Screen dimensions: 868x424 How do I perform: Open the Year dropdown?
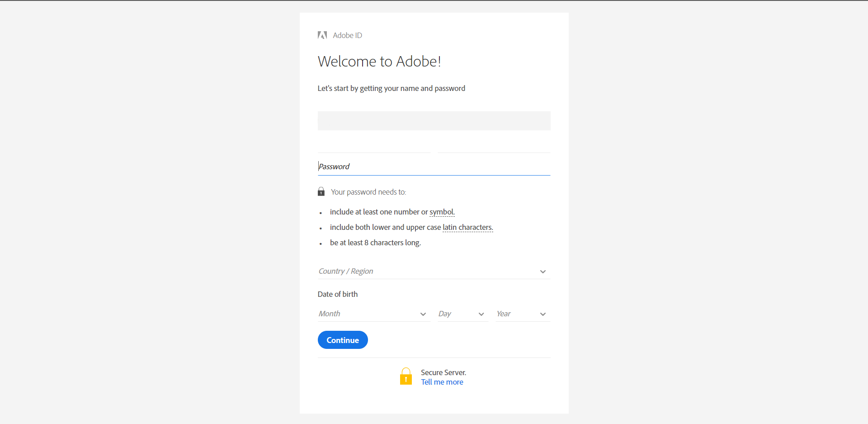(523, 314)
